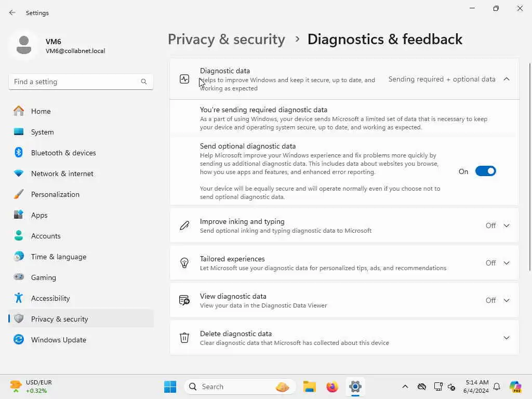
Task: Click the Find a setting search field
Action: coord(81,82)
